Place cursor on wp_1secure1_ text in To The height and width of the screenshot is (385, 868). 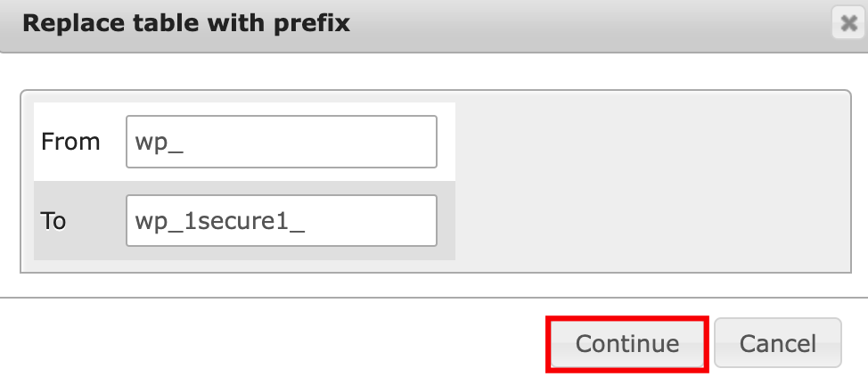pos(219,221)
